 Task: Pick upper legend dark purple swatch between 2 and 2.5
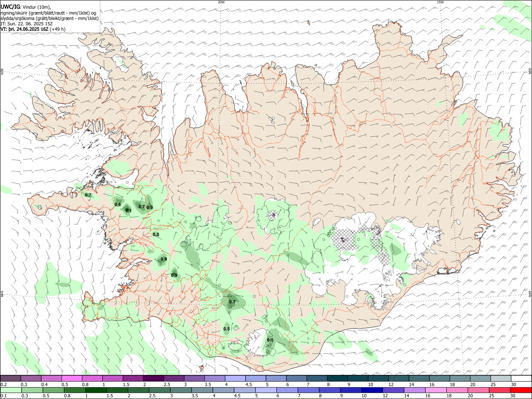pos(153,378)
